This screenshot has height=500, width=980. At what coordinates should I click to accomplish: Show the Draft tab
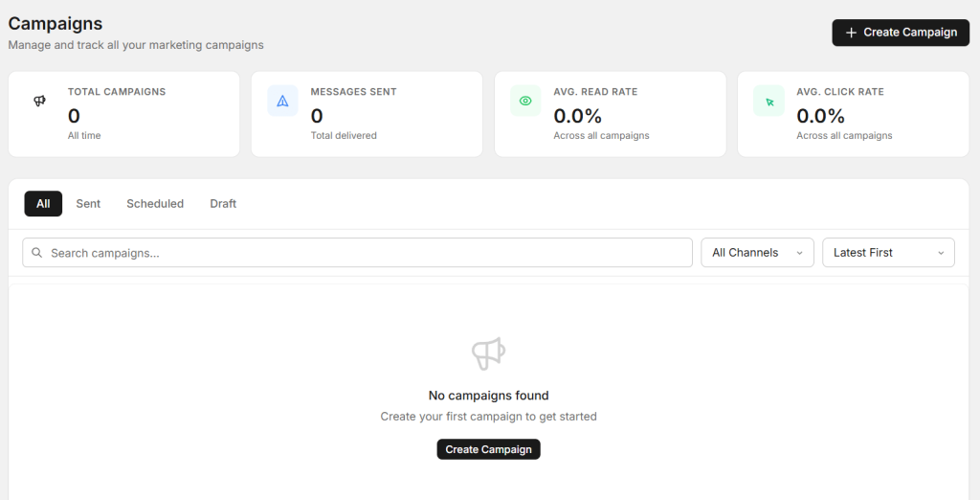pyautogui.click(x=223, y=203)
